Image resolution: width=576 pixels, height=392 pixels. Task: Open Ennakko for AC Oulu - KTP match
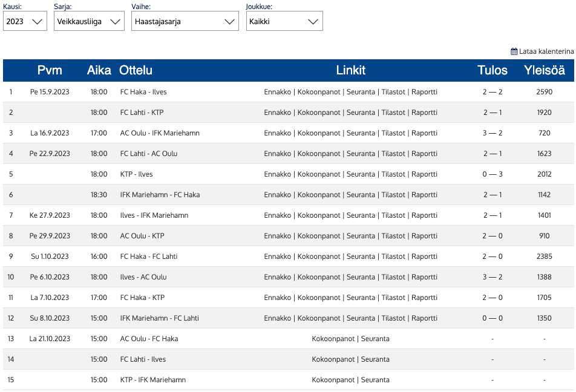pyautogui.click(x=277, y=236)
